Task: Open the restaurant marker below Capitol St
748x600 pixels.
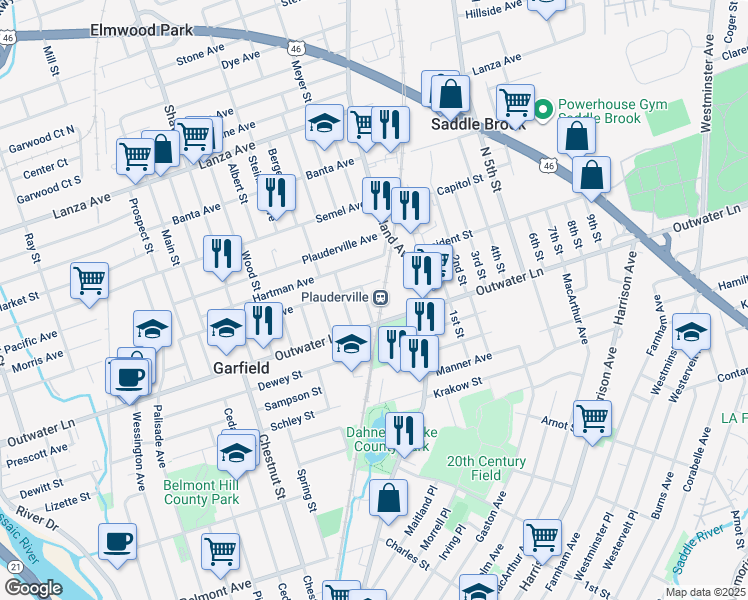Action: 410,209
